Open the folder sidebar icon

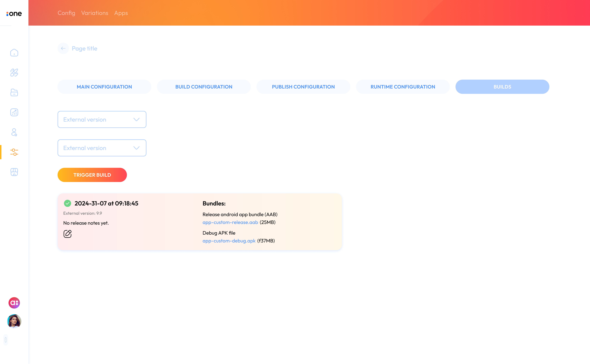click(14, 92)
